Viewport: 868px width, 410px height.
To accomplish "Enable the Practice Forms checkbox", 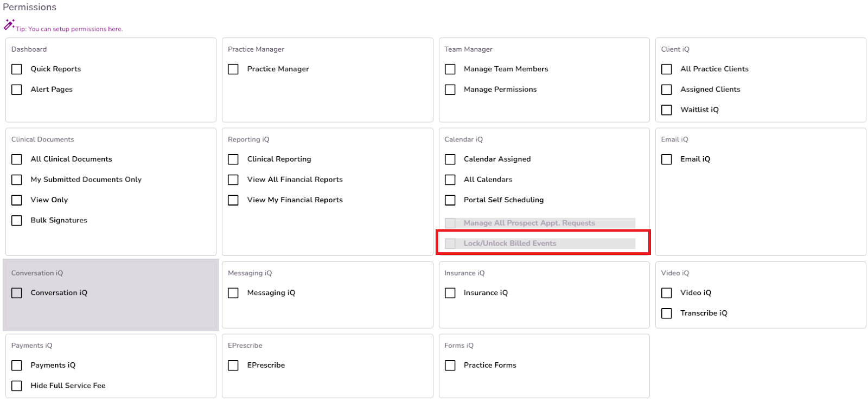I will click(450, 366).
